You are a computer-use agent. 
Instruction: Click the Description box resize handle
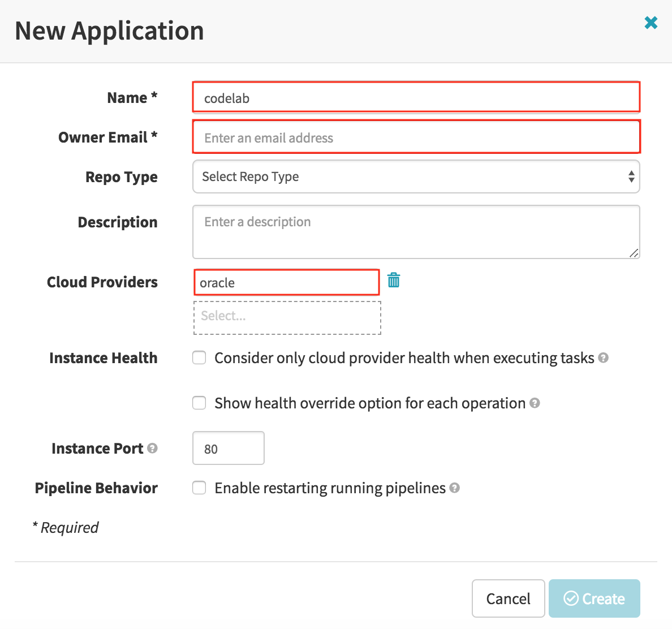coord(634,253)
